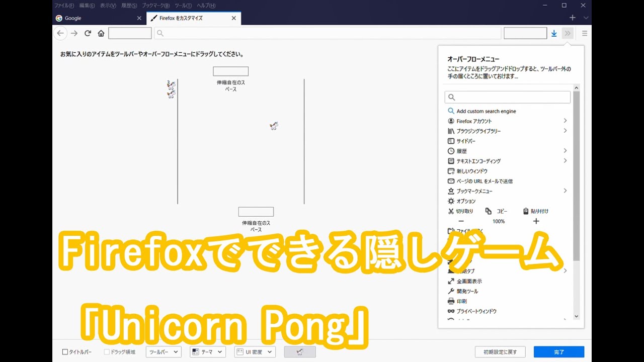Expand the ブラウジングライブラリー submenu
This screenshot has width=644, height=362.
pyautogui.click(x=565, y=131)
